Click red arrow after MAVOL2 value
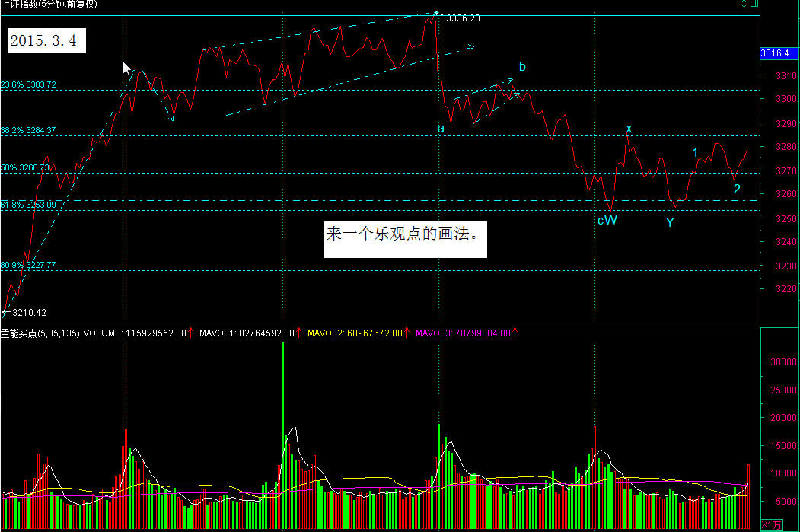This screenshot has width=800, height=532. tap(406, 333)
